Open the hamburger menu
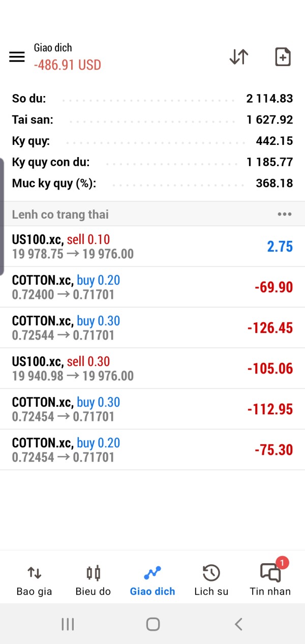The height and width of the screenshot is (644, 305). [17, 57]
